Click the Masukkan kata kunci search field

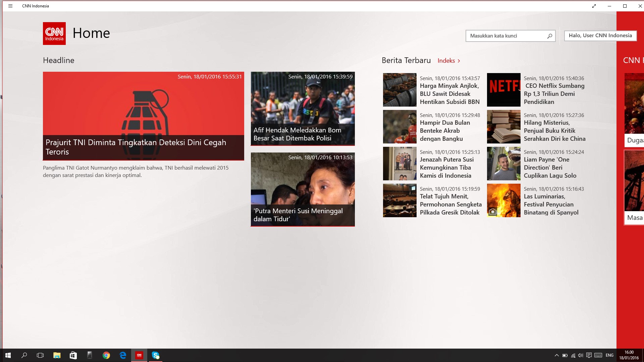(x=503, y=36)
